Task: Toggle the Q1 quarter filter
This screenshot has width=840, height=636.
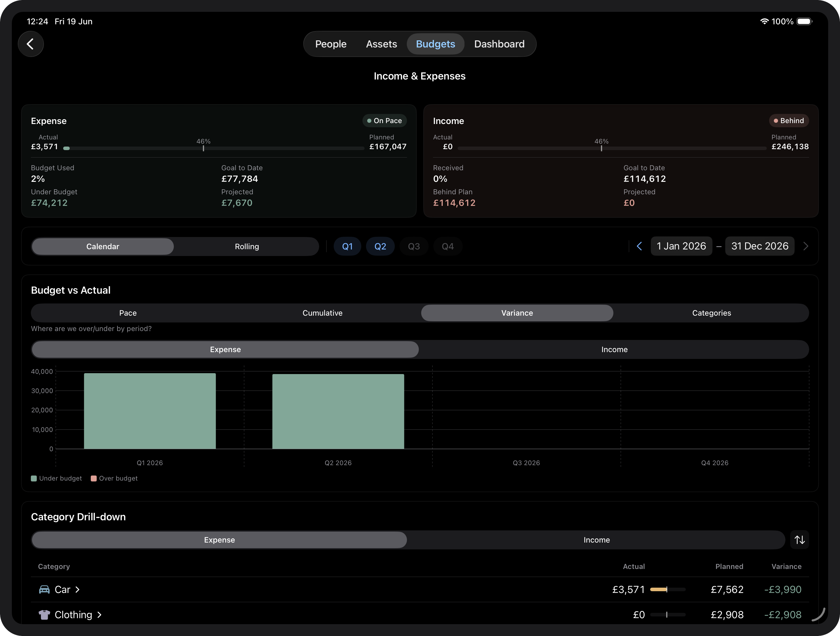Action: (x=347, y=247)
